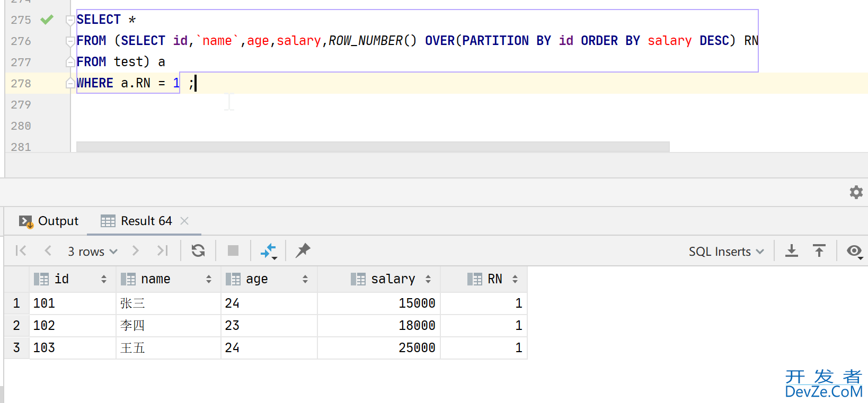Toggle fold marker at line 276
The image size is (868, 403).
(70, 41)
